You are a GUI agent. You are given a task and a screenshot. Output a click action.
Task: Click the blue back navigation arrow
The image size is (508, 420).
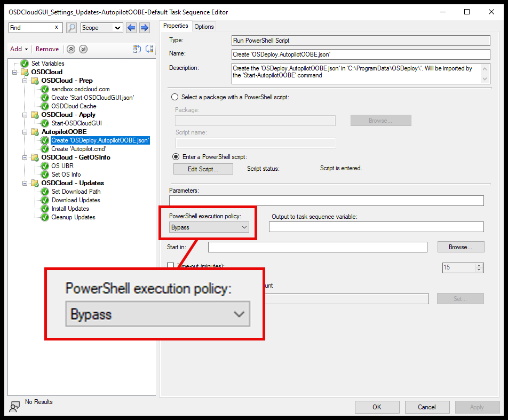(131, 27)
